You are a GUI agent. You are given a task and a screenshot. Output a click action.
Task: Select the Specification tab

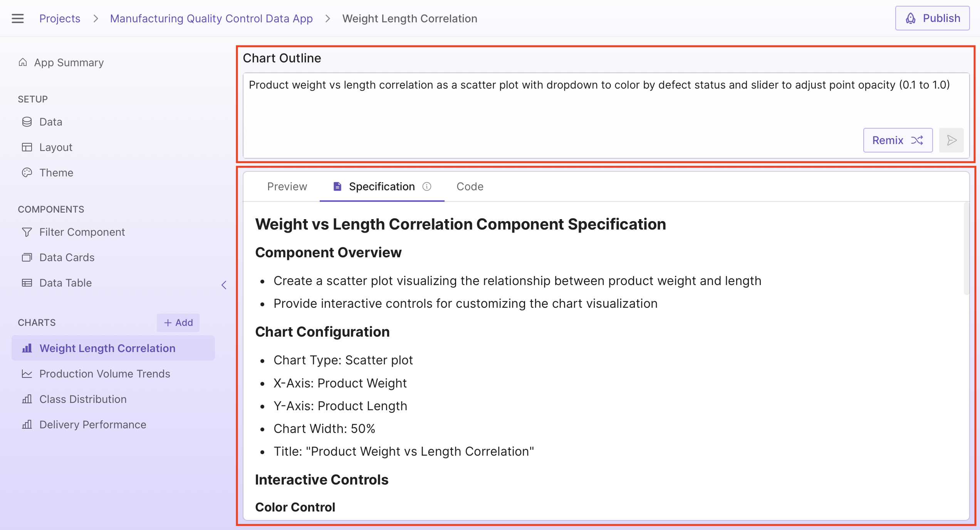pos(381,186)
